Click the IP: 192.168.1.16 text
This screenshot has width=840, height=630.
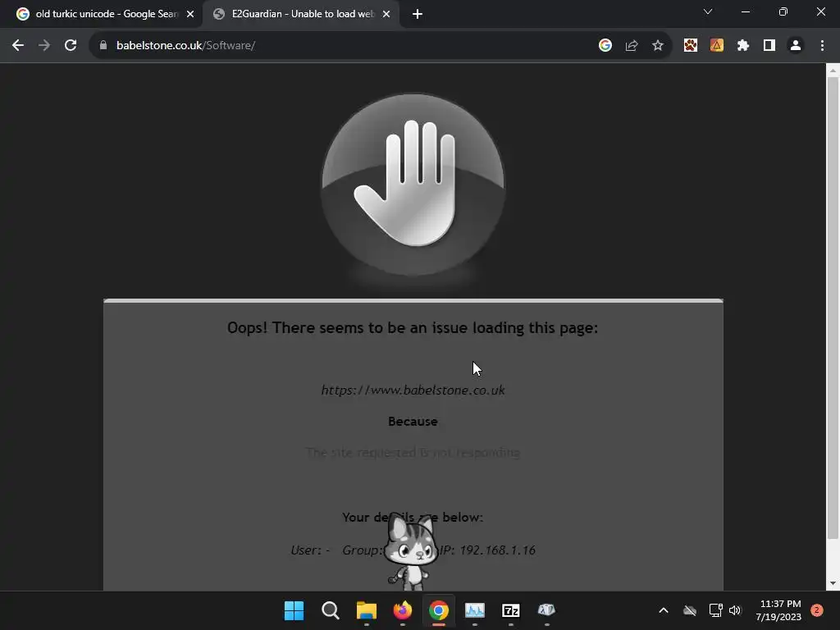[487, 550]
